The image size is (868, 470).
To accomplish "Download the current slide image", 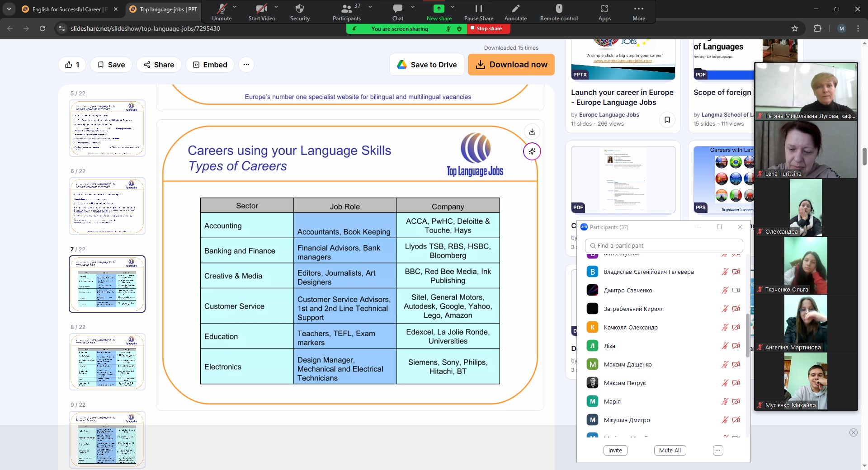I will pyautogui.click(x=532, y=132).
